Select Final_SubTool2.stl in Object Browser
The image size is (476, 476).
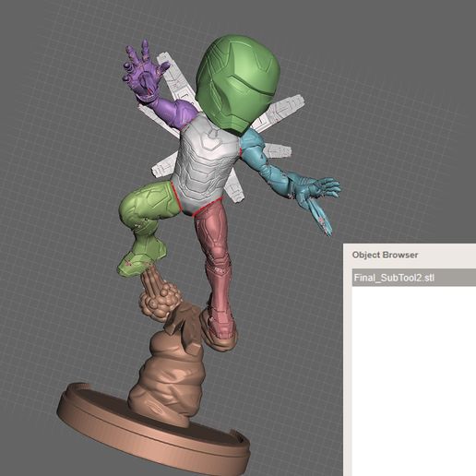point(414,278)
